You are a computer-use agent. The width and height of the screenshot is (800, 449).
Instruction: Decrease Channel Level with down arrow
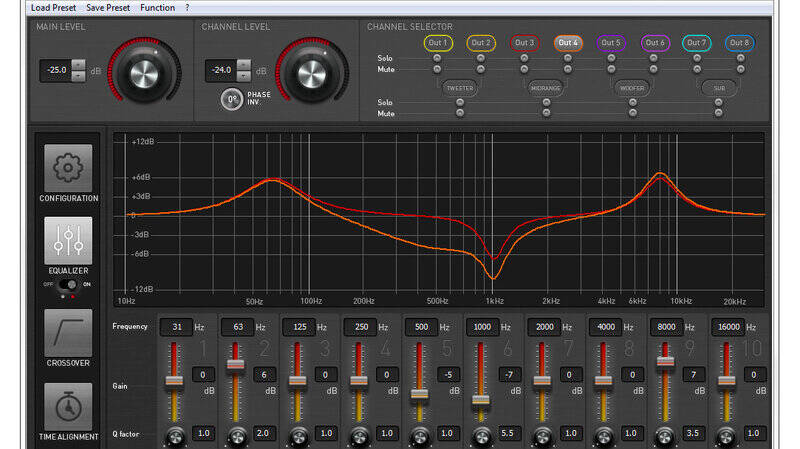(244, 76)
